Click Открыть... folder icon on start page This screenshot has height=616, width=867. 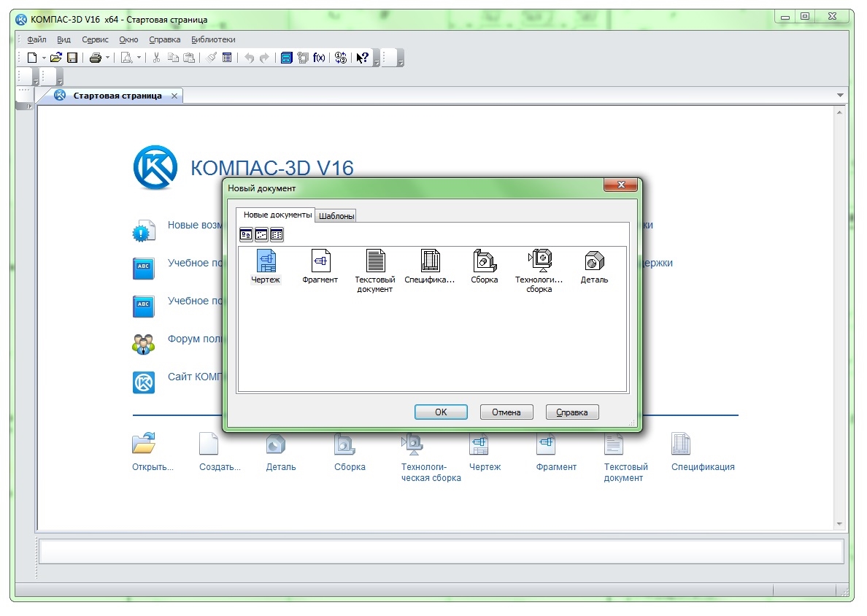[144, 444]
